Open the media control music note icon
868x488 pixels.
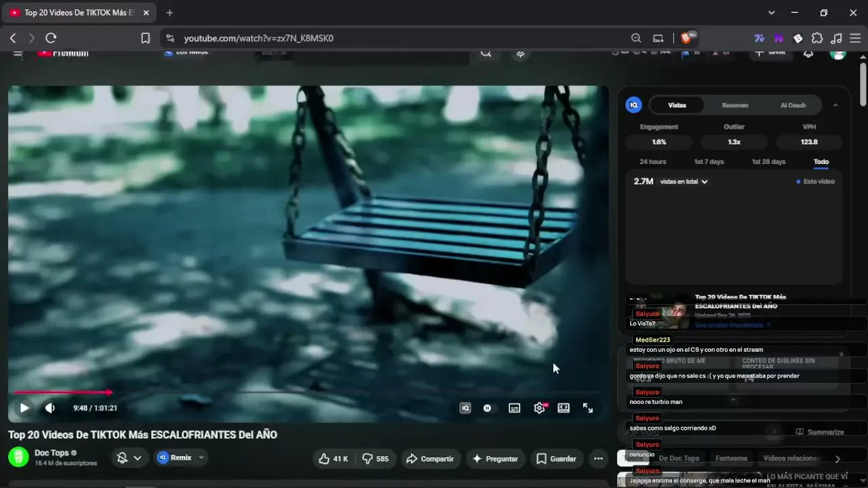pos(836,38)
